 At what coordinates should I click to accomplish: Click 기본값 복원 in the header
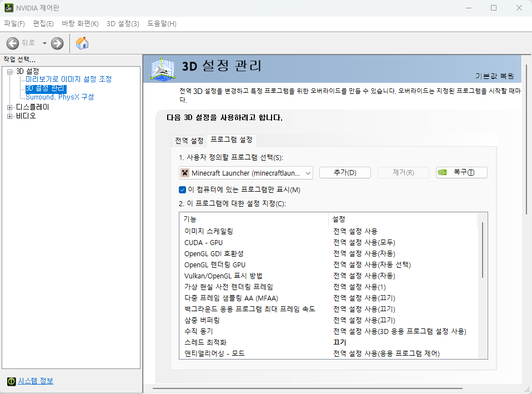click(494, 76)
